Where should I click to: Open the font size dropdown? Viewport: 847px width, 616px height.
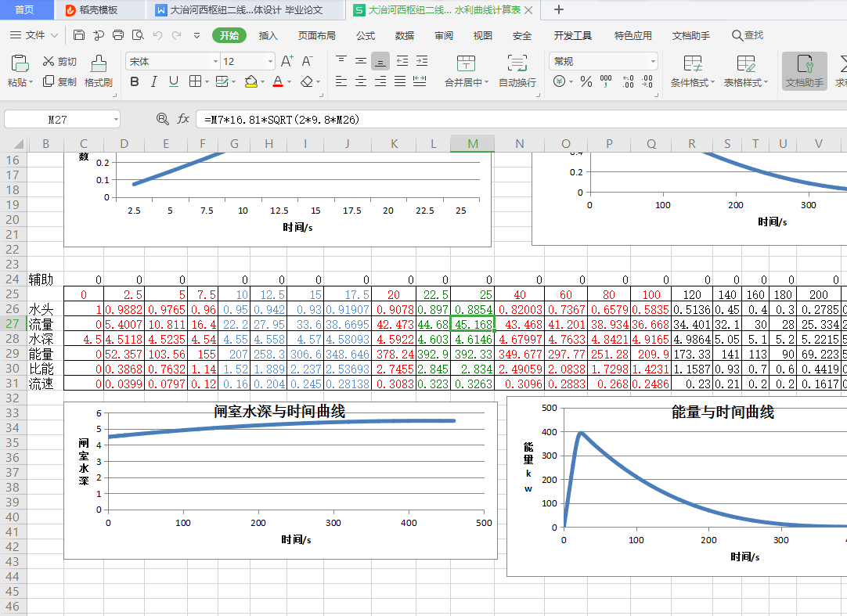[270, 62]
